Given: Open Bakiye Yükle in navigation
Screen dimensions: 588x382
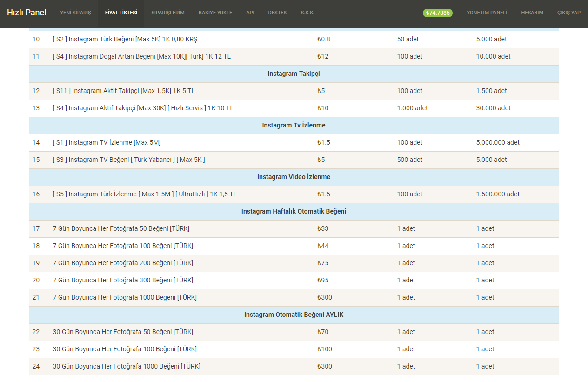Looking at the screenshot, I should click(x=215, y=13).
